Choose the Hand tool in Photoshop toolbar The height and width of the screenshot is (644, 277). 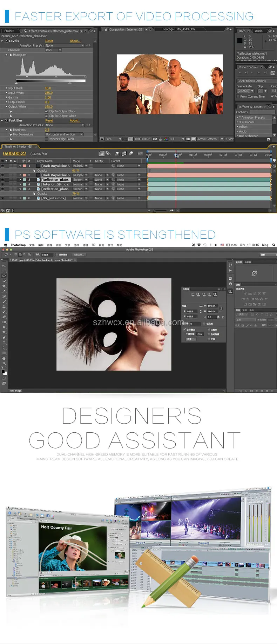4,358
